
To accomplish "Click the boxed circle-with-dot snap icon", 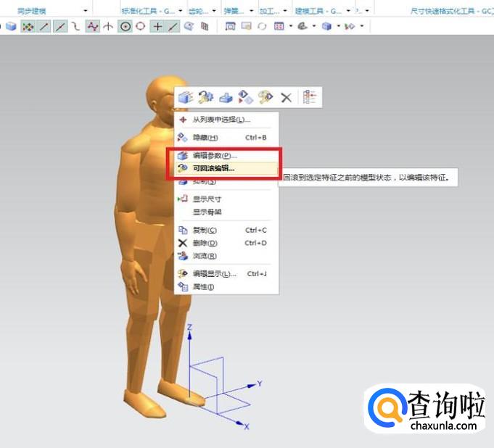I will [x=125, y=26].
